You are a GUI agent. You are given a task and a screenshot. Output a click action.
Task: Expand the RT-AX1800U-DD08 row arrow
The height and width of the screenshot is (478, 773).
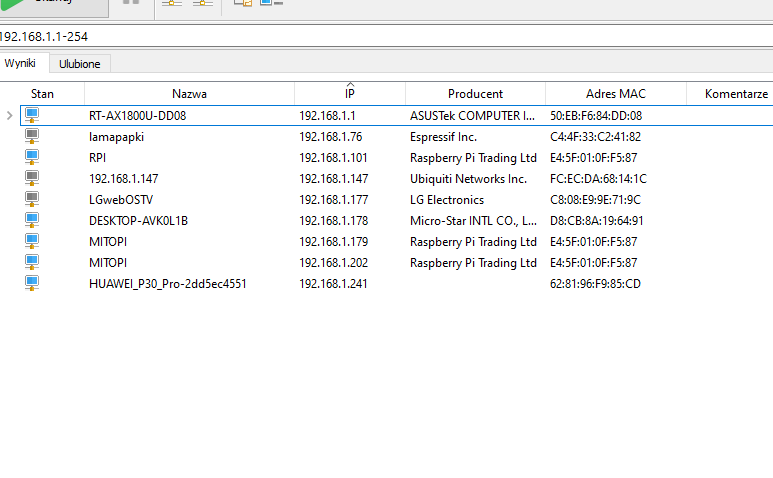[x=9, y=115]
